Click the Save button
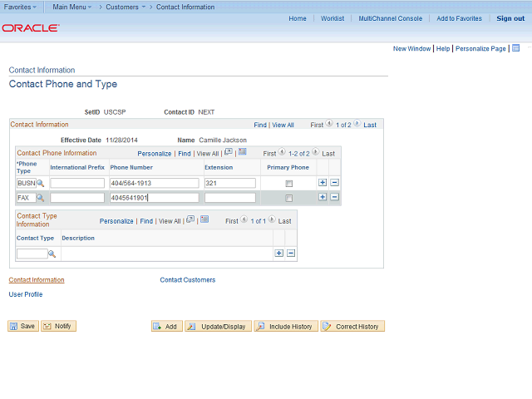 (23, 326)
